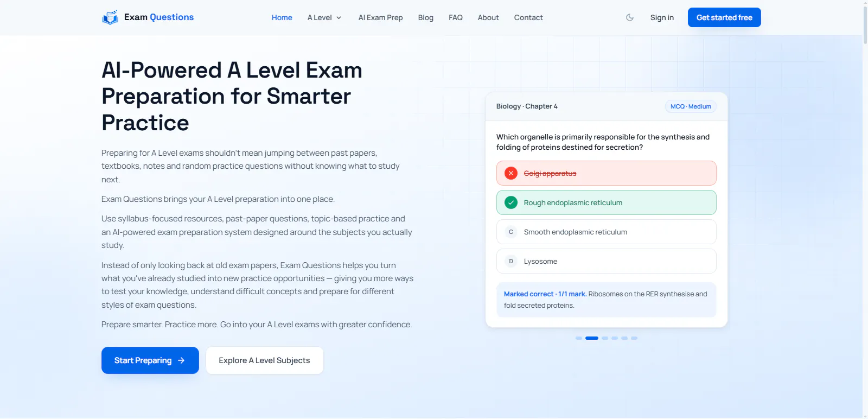Viewport: 868px width, 419px height.
Task: Open the Contact nav link
Action: point(528,17)
